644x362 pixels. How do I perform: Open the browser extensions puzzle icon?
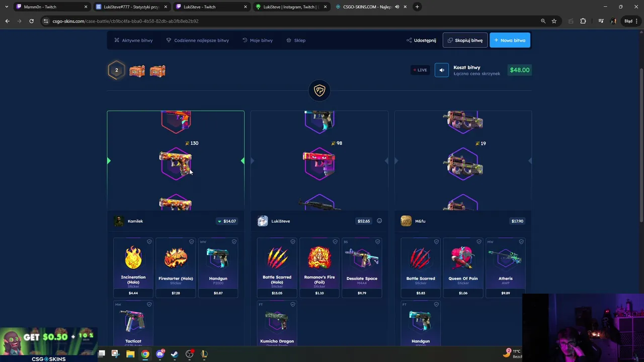(583, 21)
